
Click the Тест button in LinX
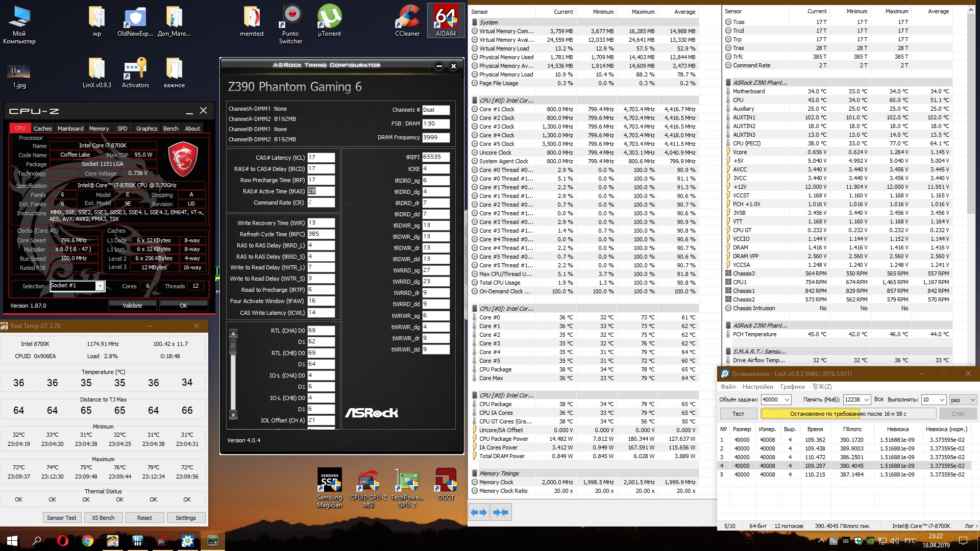[738, 414]
